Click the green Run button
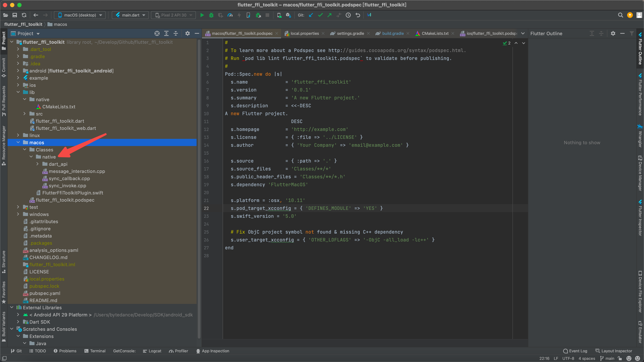The width and height of the screenshot is (644, 362). coord(202,15)
